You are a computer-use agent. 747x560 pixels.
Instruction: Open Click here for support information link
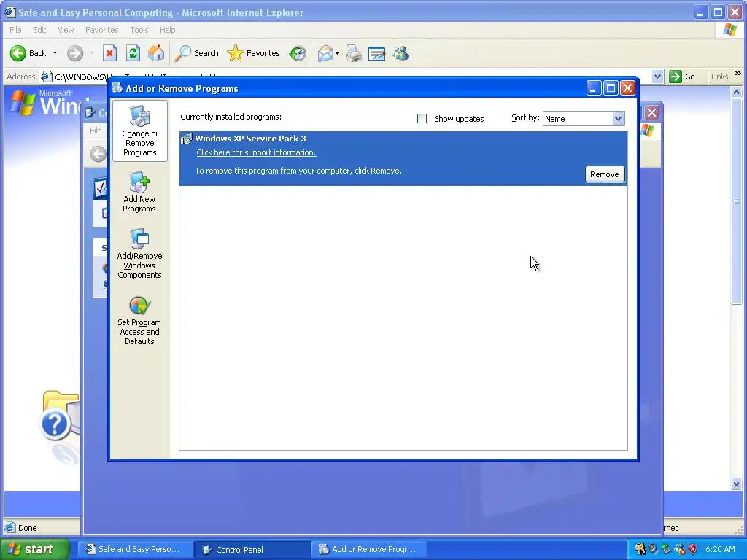pos(256,152)
